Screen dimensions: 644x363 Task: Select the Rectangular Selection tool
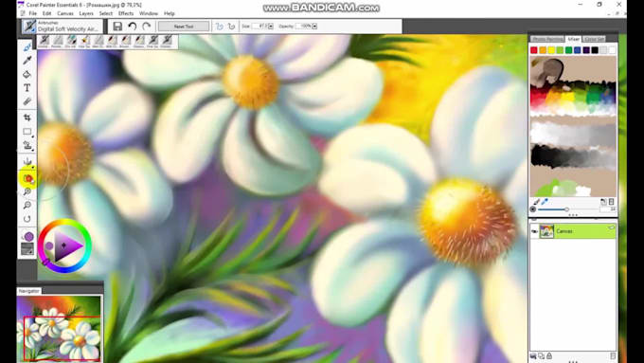click(27, 132)
